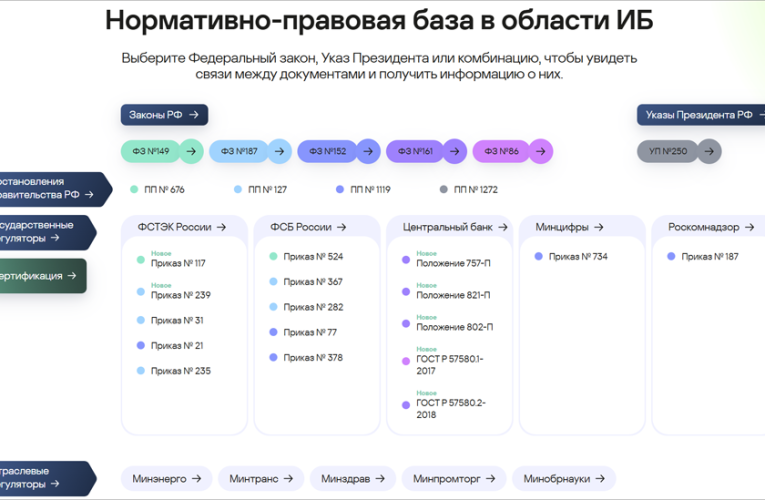This screenshot has height=500, width=765.
Task: Open Положение 802-П
Action: click(x=448, y=323)
